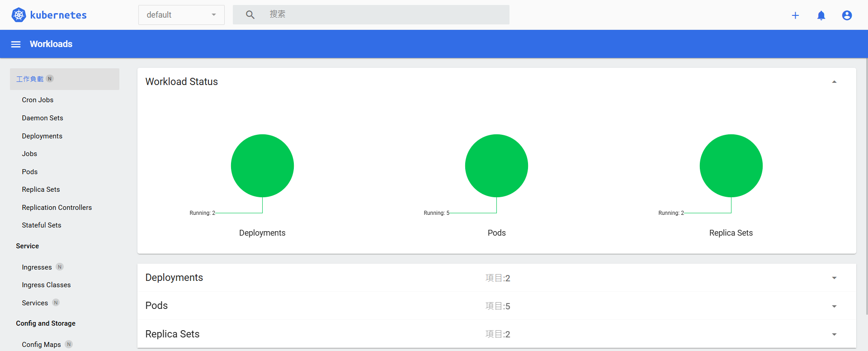Viewport: 868px width, 351px height.
Task: Click N badge next to 工作負載
Action: click(x=50, y=79)
